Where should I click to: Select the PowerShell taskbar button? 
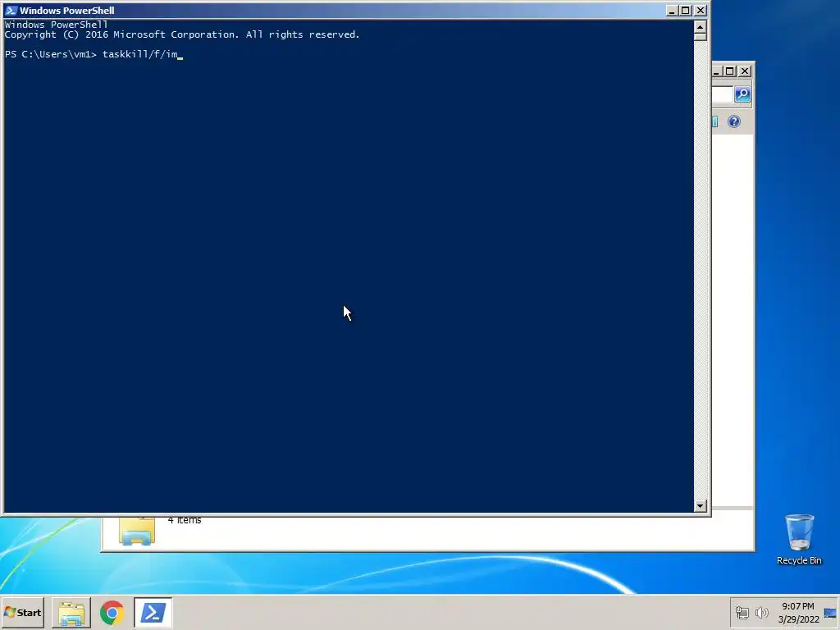[x=153, y=612]
